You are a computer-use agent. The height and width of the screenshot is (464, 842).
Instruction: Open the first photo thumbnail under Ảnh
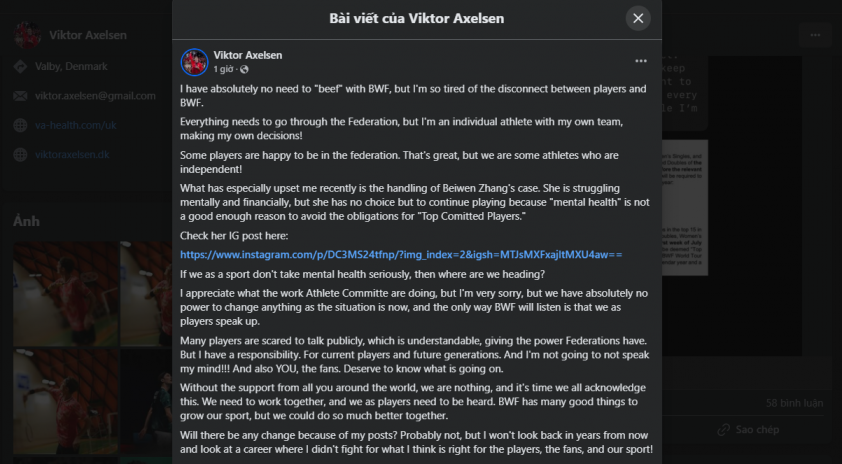point(66,294)
